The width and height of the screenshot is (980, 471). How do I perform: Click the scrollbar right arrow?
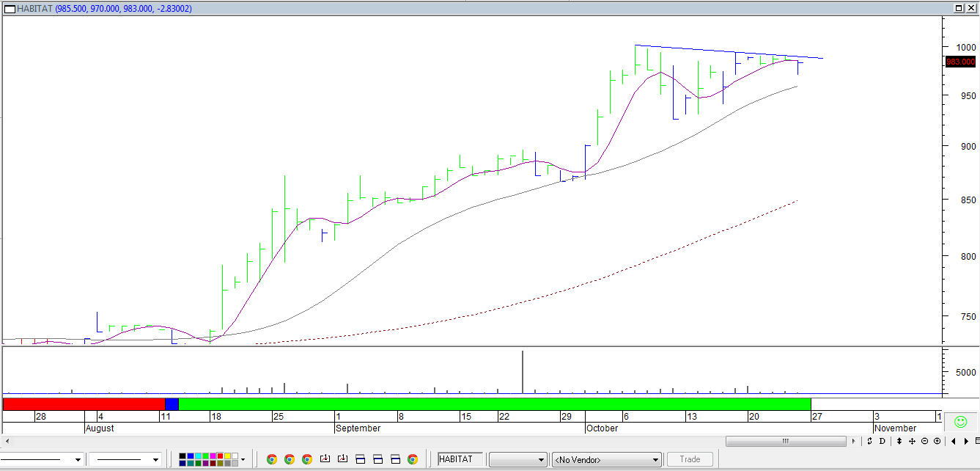[x=853, y=441]
